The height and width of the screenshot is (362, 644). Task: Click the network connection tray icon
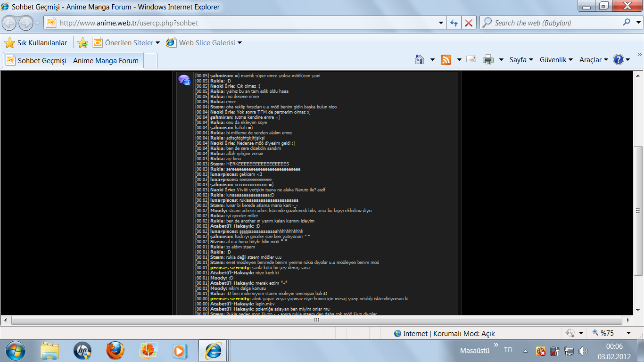pyautogui.click(x=569, y=351)
